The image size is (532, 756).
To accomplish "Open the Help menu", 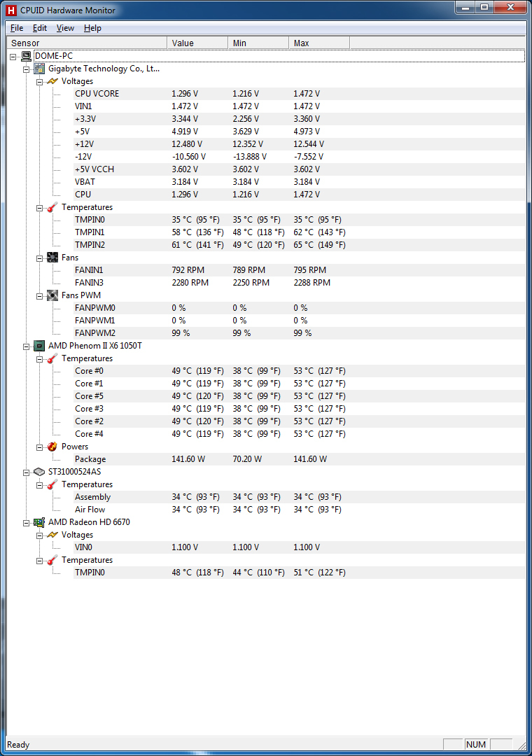I will [x=92, y=28].
